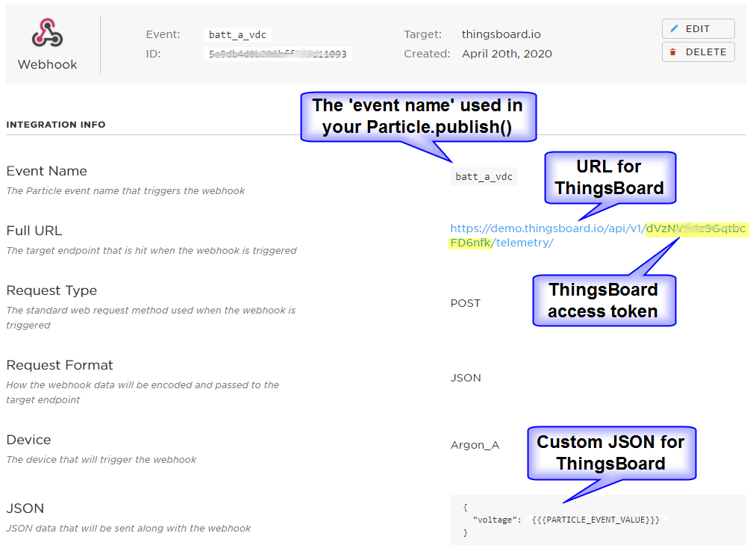
Task: Select the blurred webhook ID value
Action: [x=278, y=54]
